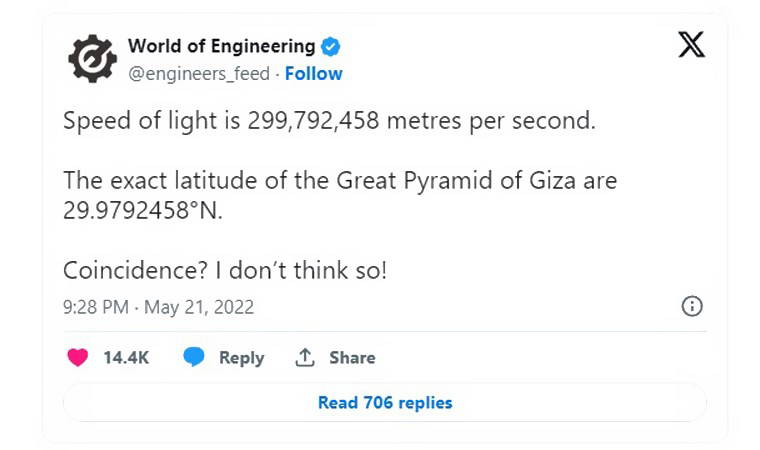Click the info circle icon
Image resolution: width=760 pixels, height=450 pixels.
coord(691,307)
